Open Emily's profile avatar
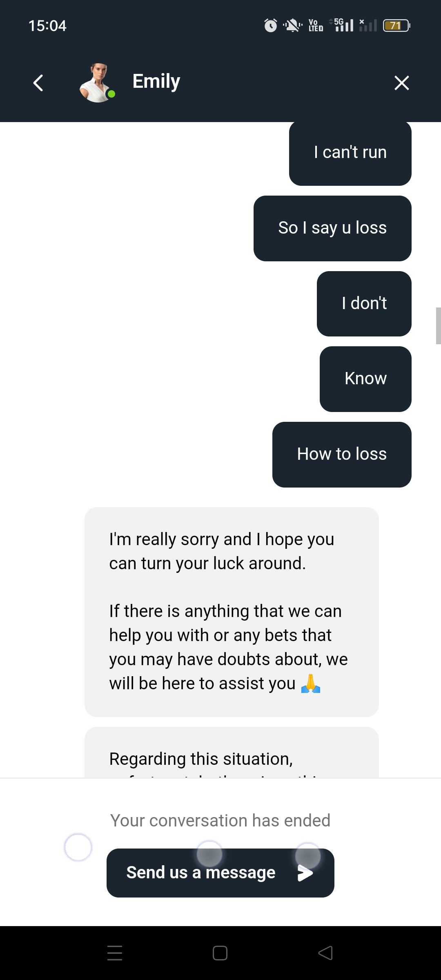The height and width of the screenshot is (980, 441). tap(97, 83)
